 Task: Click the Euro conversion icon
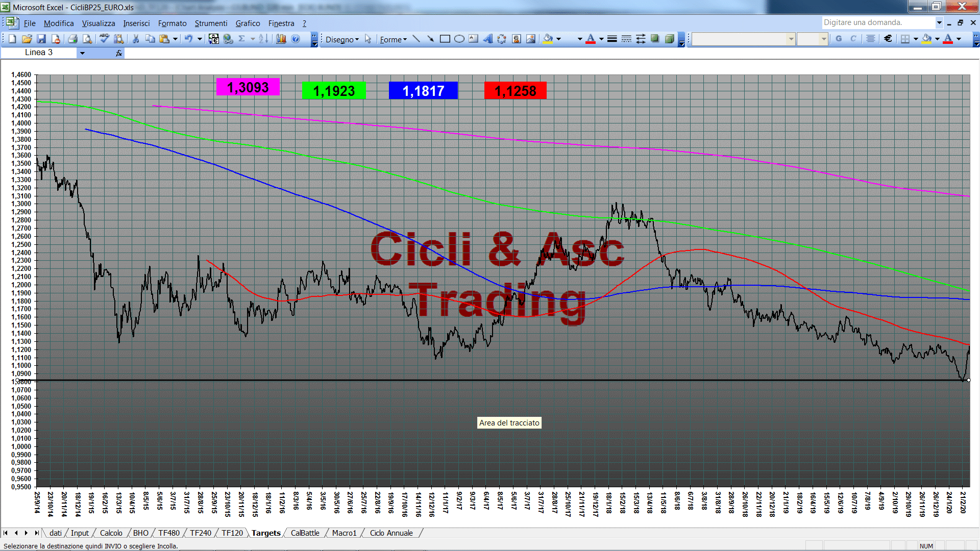pyautogui.click(x=214, y=39)
